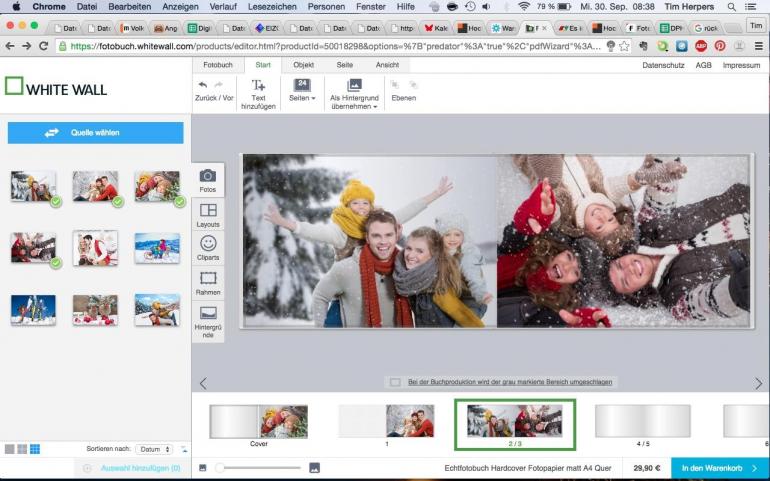Open the Datum sort dropdown
The height and width of the screenshot is (481, 770).
154,450
